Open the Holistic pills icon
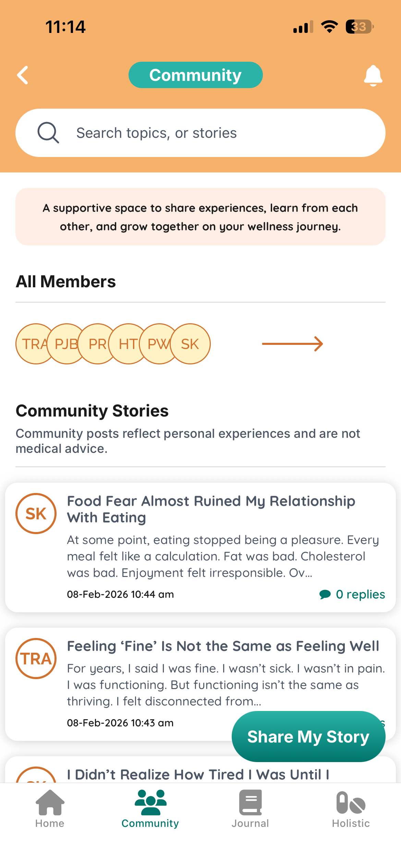Image resolution: width=401 pixels, height=868 pixels. click(351, 803)
